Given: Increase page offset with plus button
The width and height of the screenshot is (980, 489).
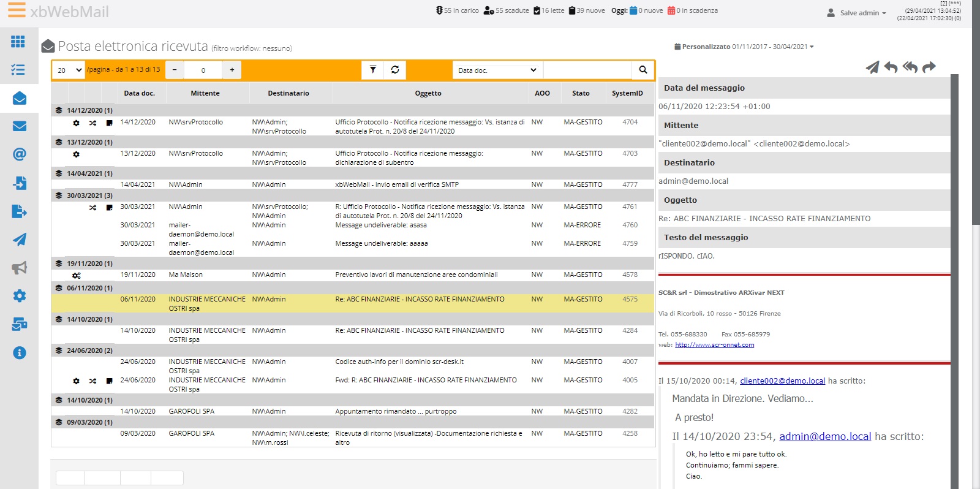Looking at the screenshot, I should [x=232, y=70].
